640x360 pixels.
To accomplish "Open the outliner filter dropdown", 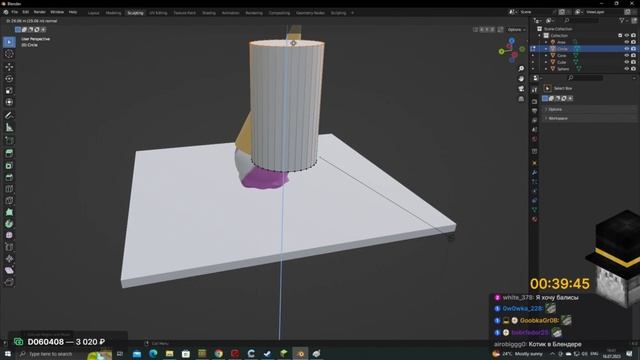I will pyautogui.click(x=623, y=20).
